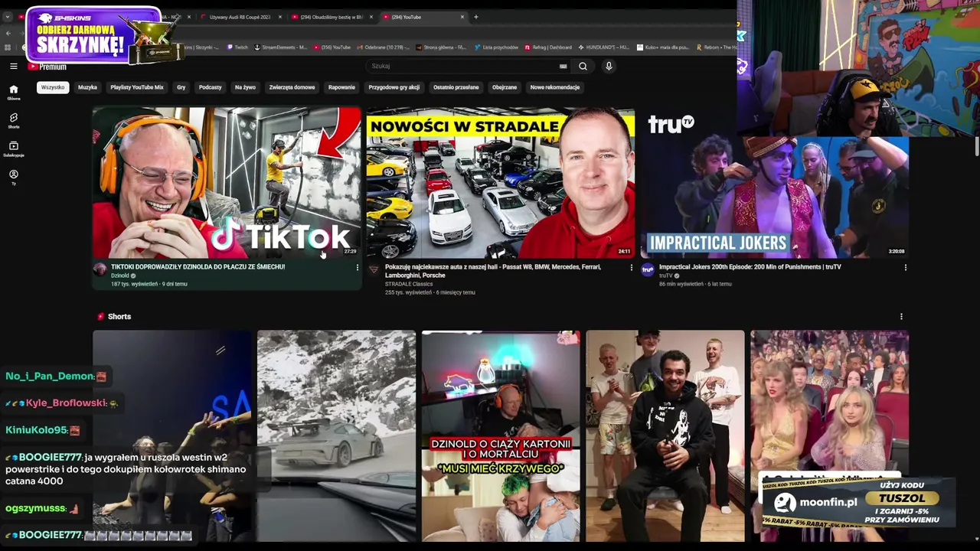Screen dimensions: 980x551
Task: Click the page vertical scrollbar
Action: 976,147
